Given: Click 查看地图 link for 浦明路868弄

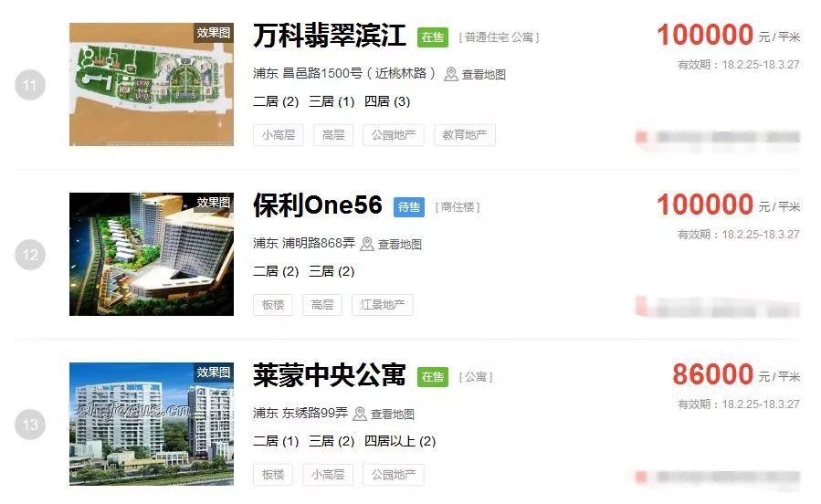Looking at the screenshot, I should point(399,245).
